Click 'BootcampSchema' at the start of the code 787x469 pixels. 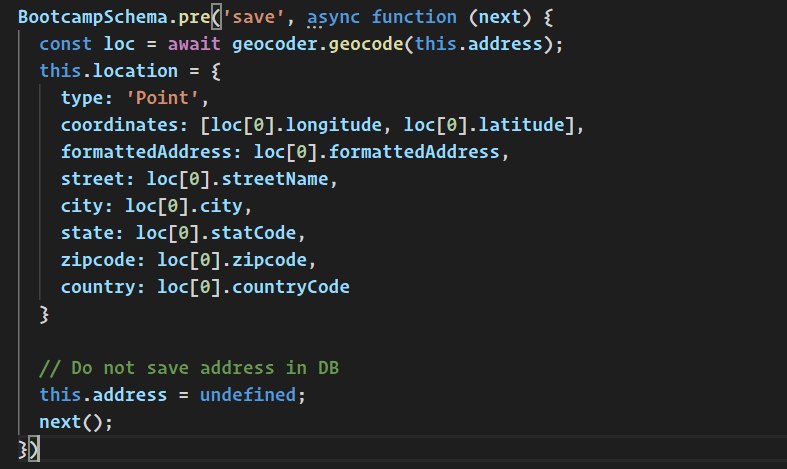click(93, 17)
